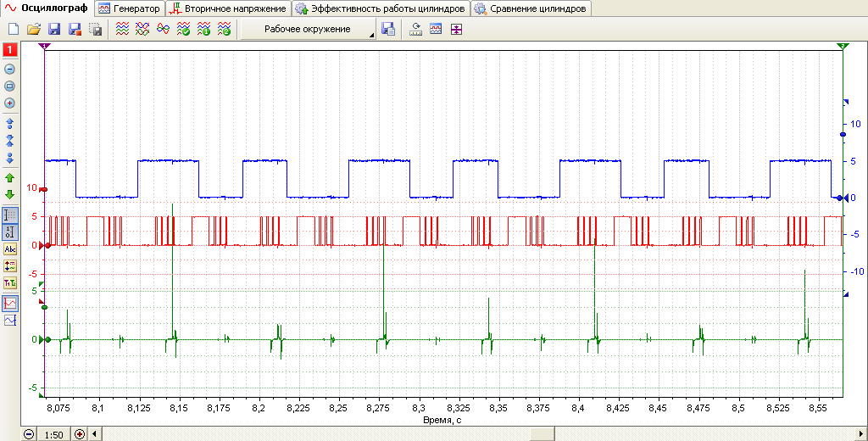The width and height of the screenshot is (868, 441).
Task: Click stacked separate waveforms icon
Action: point(122,30)
